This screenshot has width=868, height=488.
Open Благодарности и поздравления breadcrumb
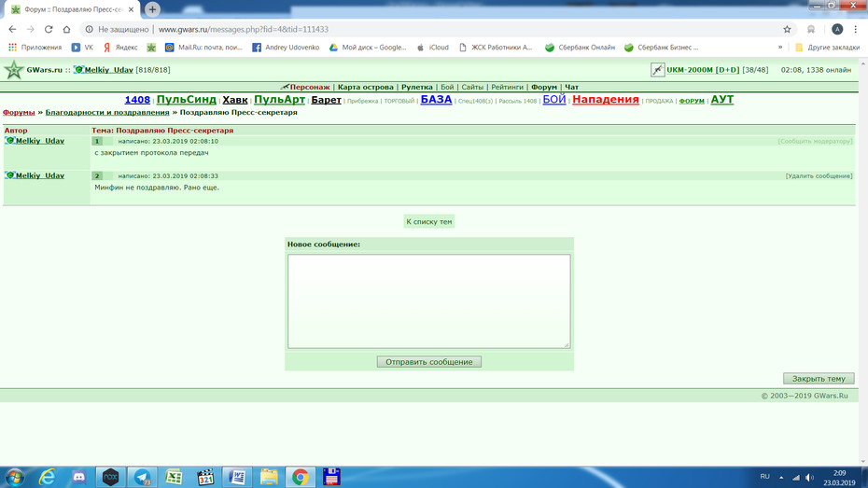[107, 112]
